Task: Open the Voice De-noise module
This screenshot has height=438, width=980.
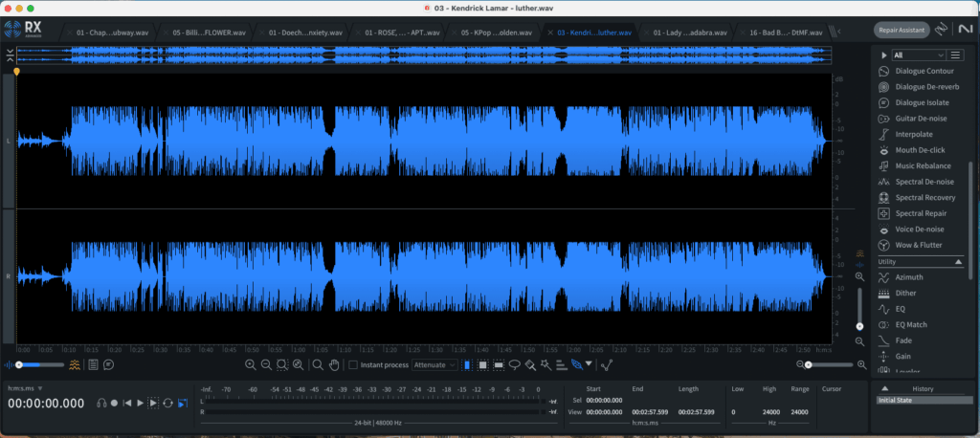Action: coord(911,230)
